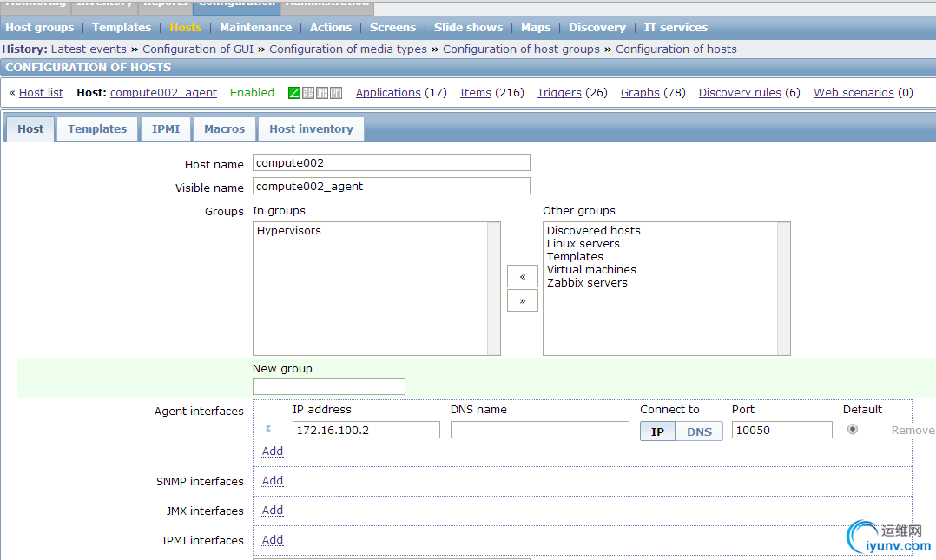Go back to Host list
936x560 pixels.
pyautogui.click(x=41, y=93)
